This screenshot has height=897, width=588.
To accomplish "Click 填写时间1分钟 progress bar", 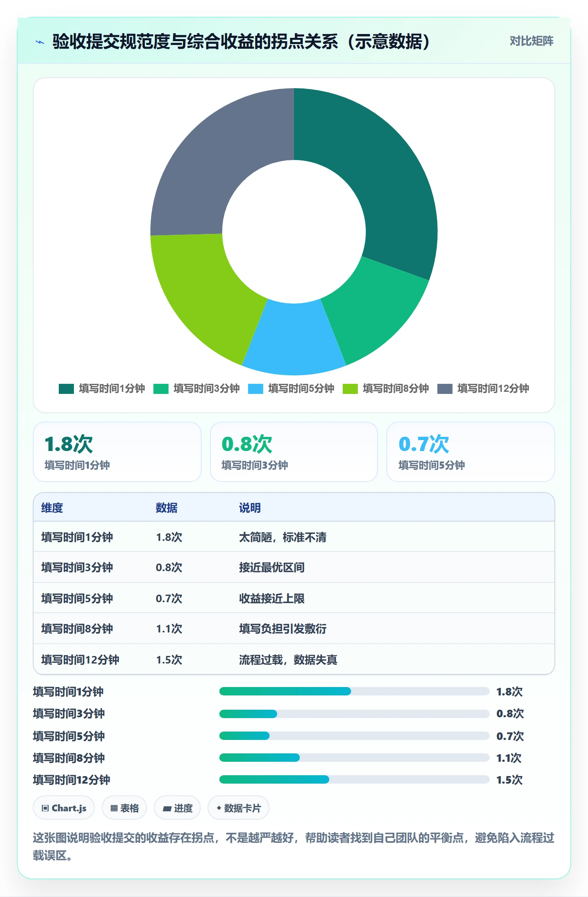I will [x=354, y=691].
